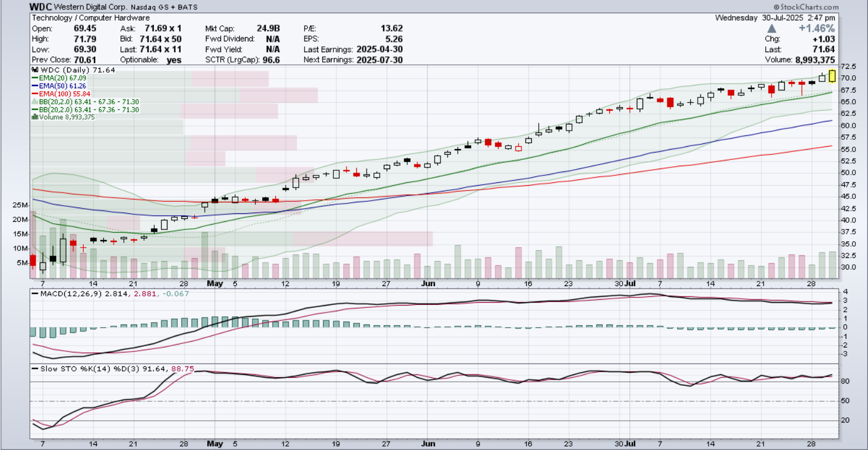This screenshot has height=450, width=868.
Task: Click the 5M volume axis label
Action: (x=22, y=263)
